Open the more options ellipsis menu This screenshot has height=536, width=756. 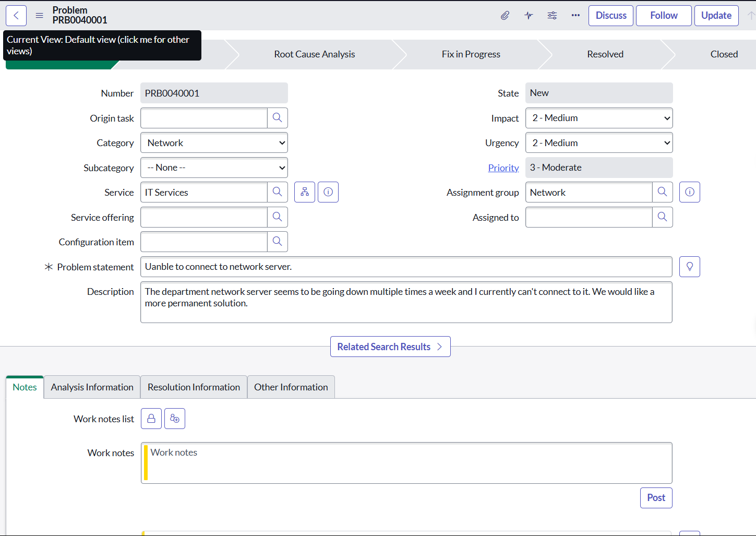click(575, 16)
